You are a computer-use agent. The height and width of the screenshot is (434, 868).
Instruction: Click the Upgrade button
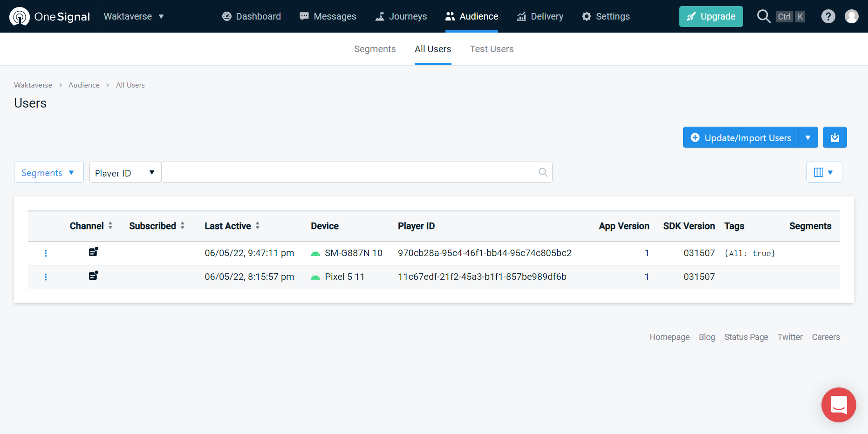click(x=711, y=16)
